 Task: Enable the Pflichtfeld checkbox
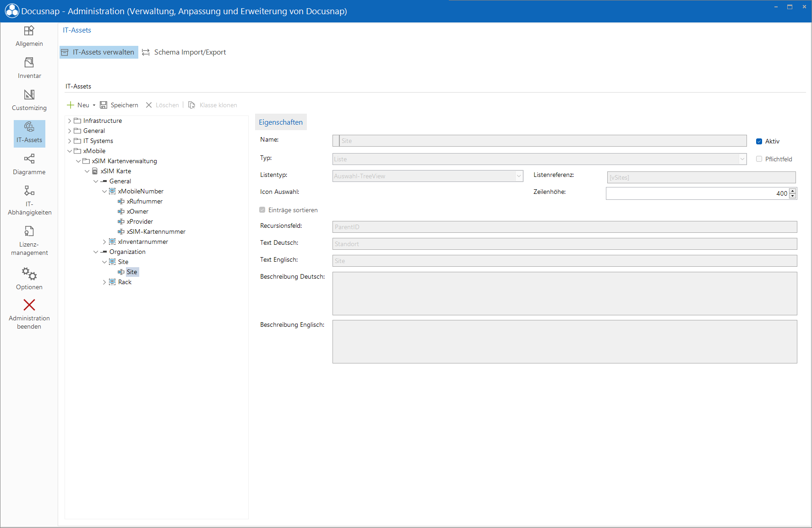[x=759, y=159]
